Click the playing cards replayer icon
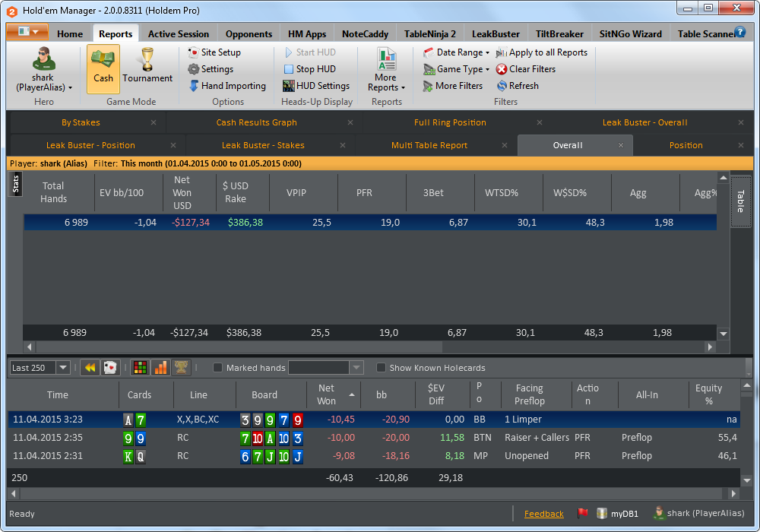Screen dimensions: 760x532 pos(110,368)
